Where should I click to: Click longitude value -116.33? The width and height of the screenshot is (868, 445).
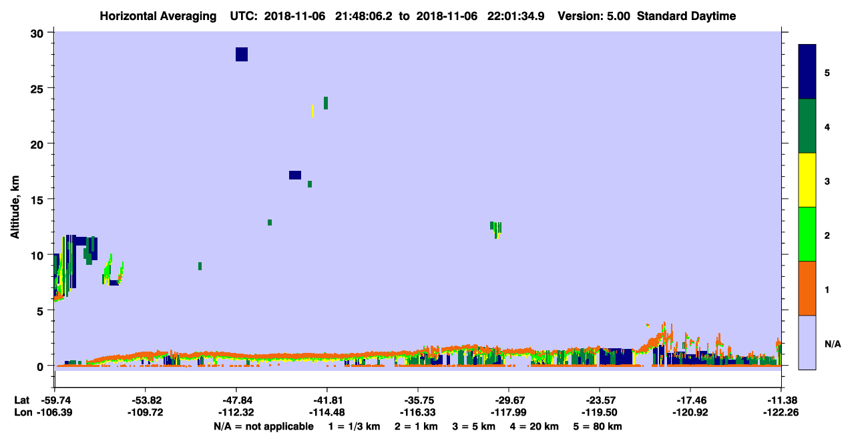coord(417,413)
